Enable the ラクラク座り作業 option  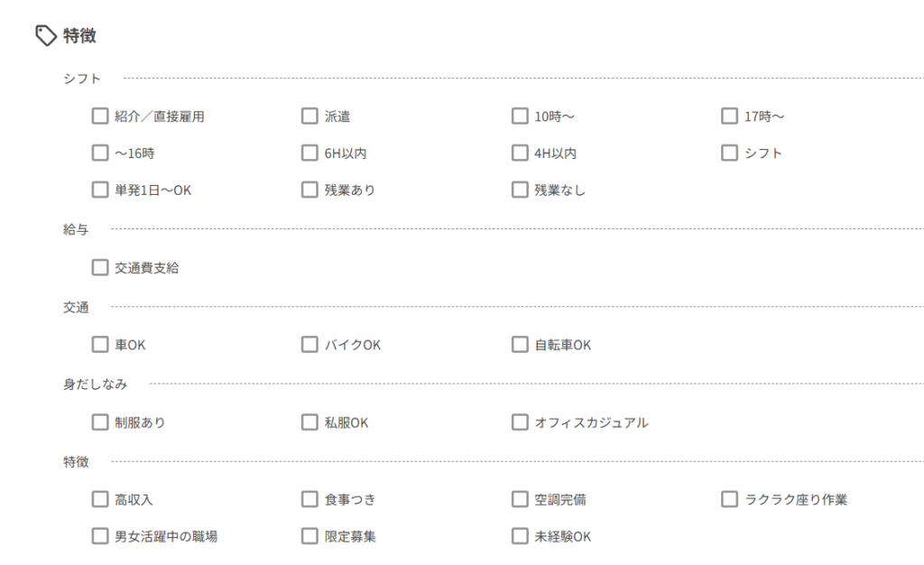(729, 499)
